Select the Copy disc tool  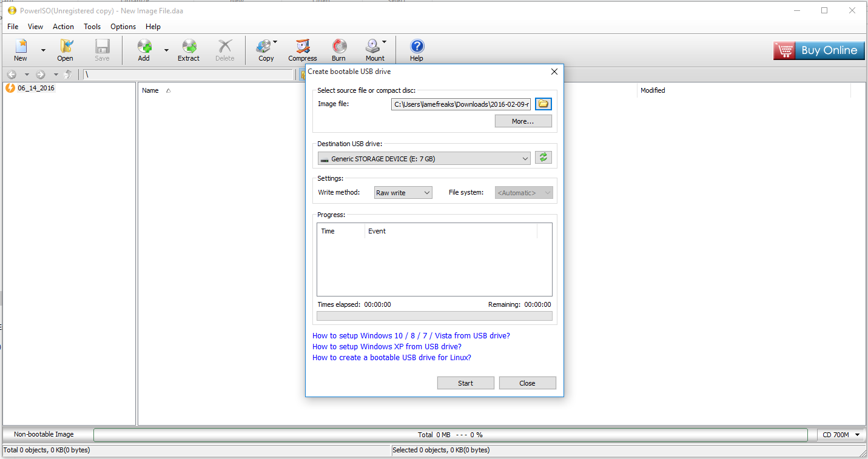pyautogui.click(x=264, y=49)
